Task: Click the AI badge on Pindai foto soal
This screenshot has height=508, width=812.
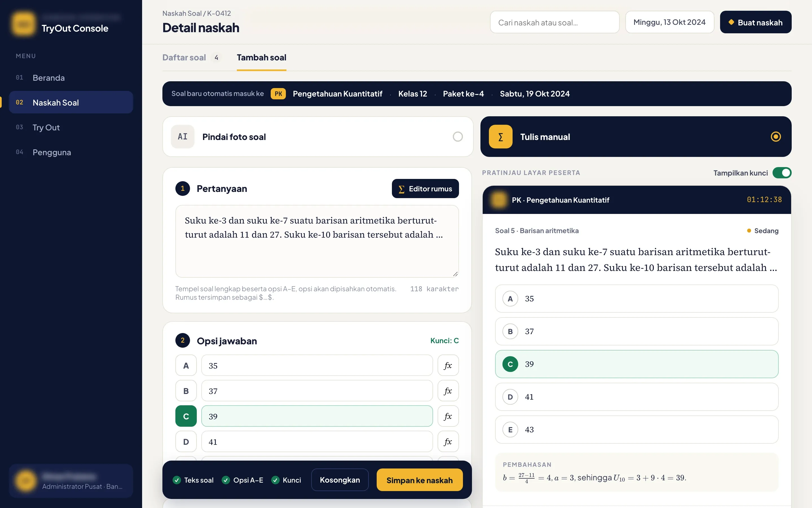Action: coord(182,136)
